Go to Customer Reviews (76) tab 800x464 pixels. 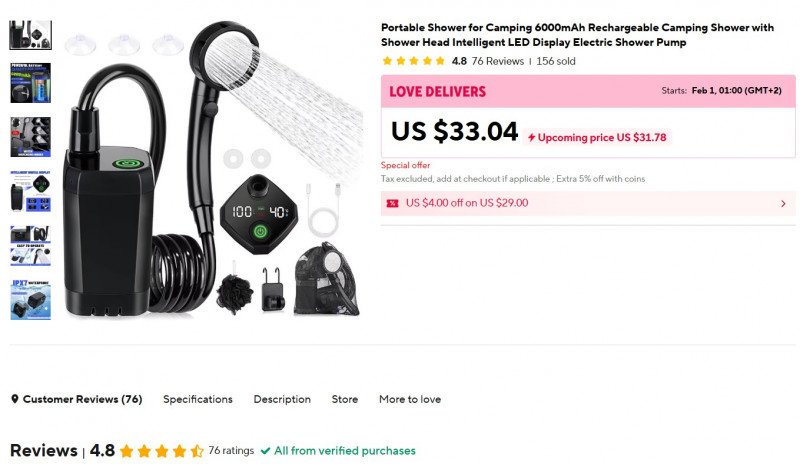pyautogui.click(x=77, y=399)
